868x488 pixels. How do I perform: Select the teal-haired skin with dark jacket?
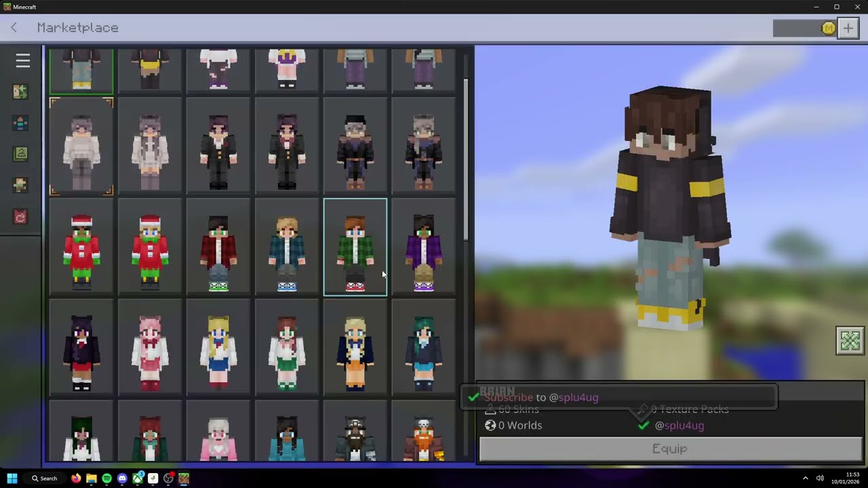(424, 348)
